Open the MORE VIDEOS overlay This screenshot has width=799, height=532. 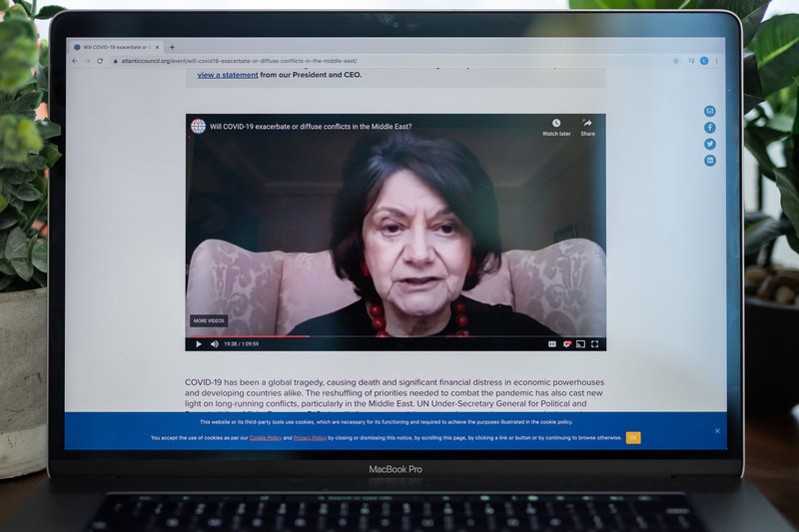click(x=209, y=320)
